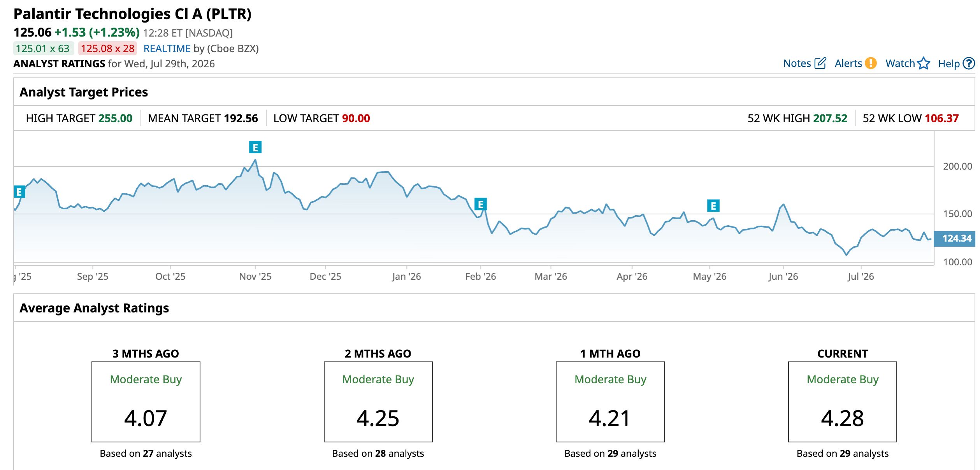The image size is (980, 470).
Task: Select the 1 MTH AGO rating 4.21 box
Action: [x=610, y=402]
